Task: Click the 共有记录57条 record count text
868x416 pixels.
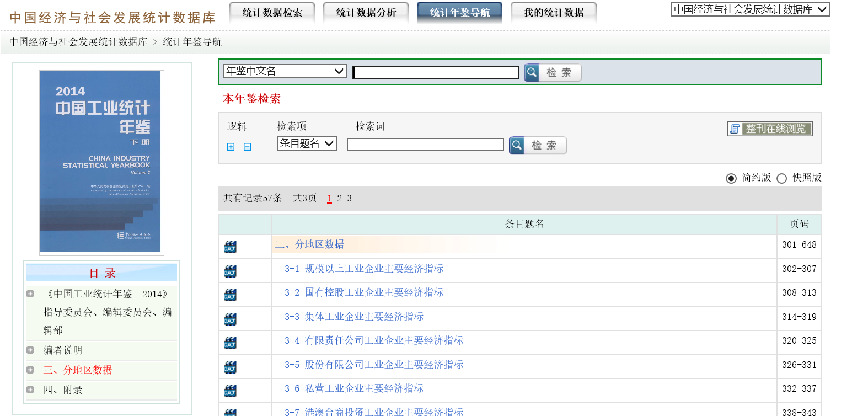Action: pyautogui.click(x=253, y=199)
